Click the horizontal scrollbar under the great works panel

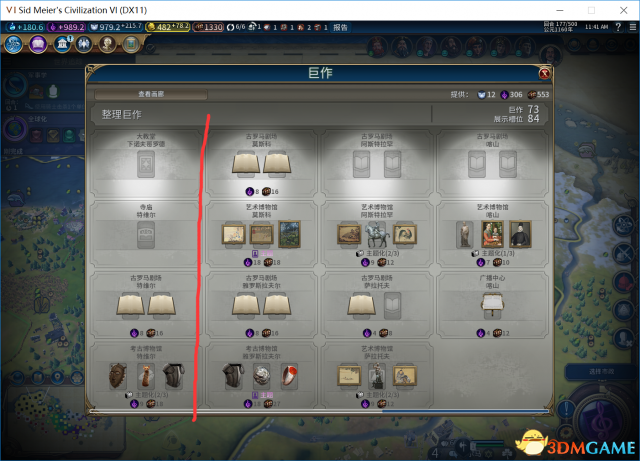click(x=320, y=411)
